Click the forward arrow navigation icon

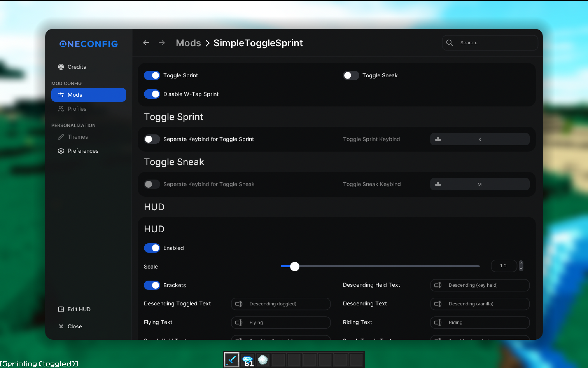(162, 43)
